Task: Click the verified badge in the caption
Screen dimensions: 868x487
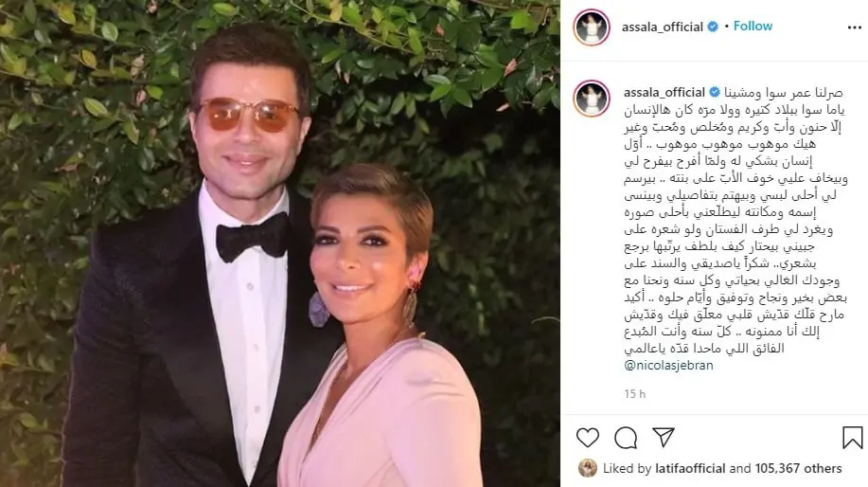Action: pyautogui.click(x=716, y=92)
